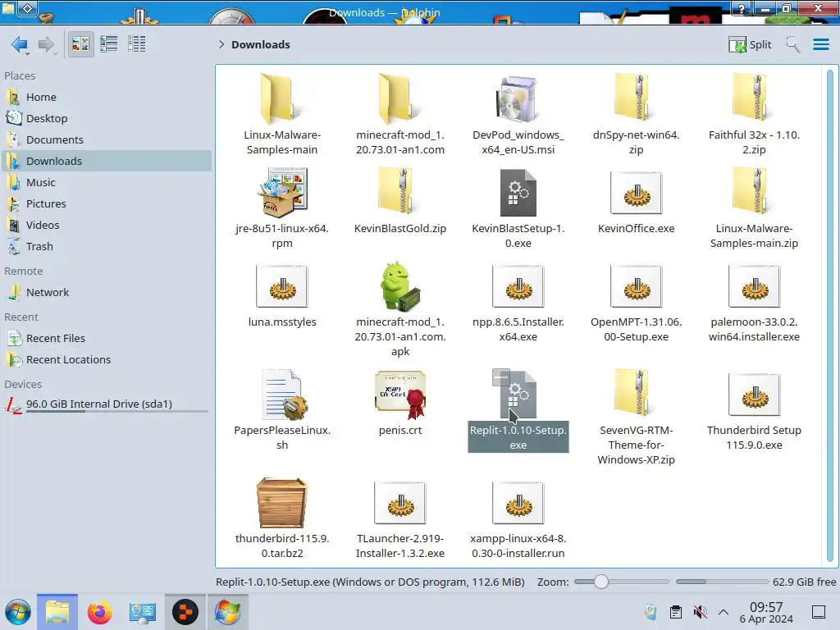Viewport: 840px width, 630px height.
Task: Select OpenMPT-1.31.06.00-Setup.exe icon
Action: tap(636, 286)
